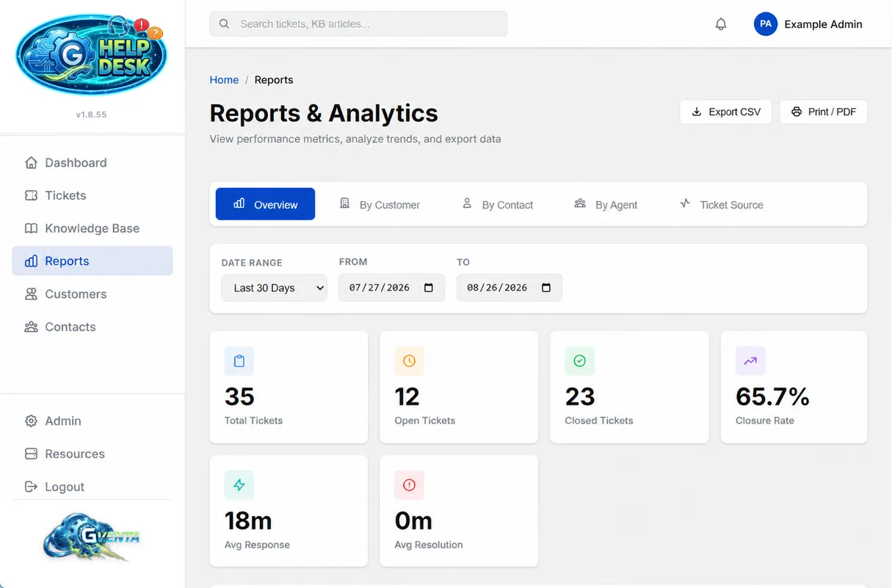Click the 65.7% Closure Rate value

(x=772, y=397)
